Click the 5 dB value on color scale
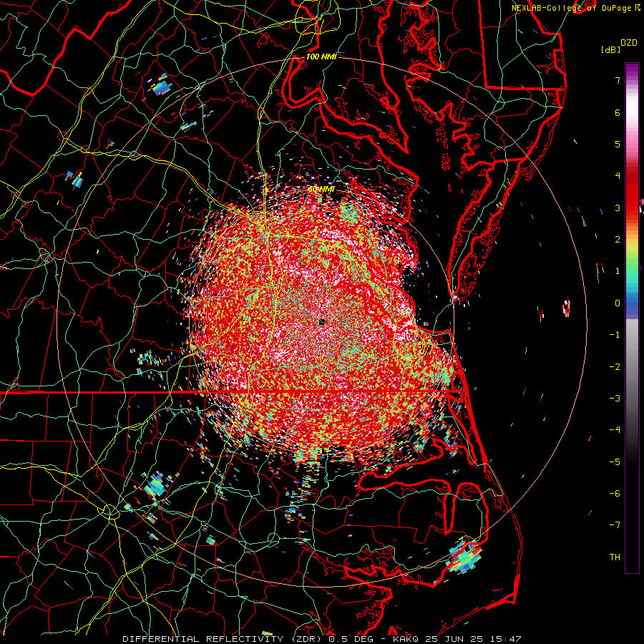Image resolution: width=644 pixels, height=644 pixels. point(618,144)
